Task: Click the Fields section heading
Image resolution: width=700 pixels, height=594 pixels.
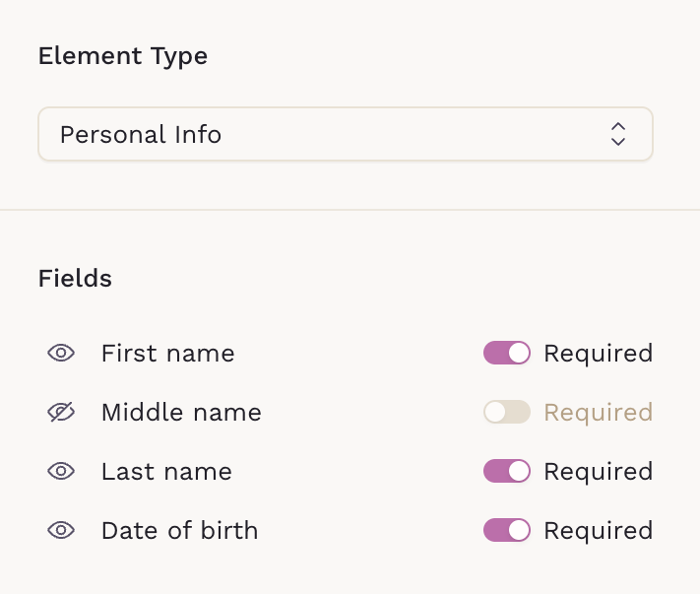Action: (x=75, y=279)
